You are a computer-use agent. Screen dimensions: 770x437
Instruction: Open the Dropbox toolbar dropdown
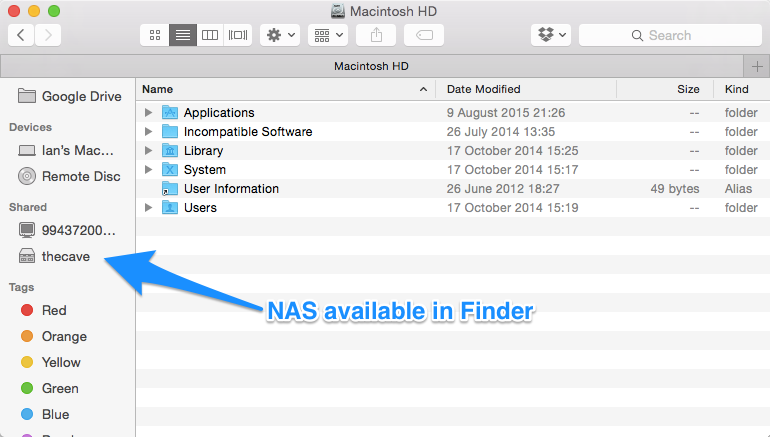coord(551,35)
